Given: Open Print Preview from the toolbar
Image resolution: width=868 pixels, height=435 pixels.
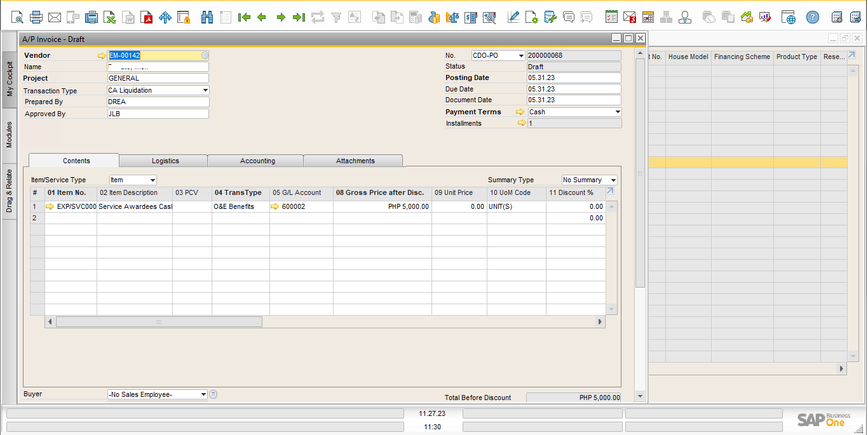Looking at the screenshot, I should pyautogui.click(x=17, y=17).
